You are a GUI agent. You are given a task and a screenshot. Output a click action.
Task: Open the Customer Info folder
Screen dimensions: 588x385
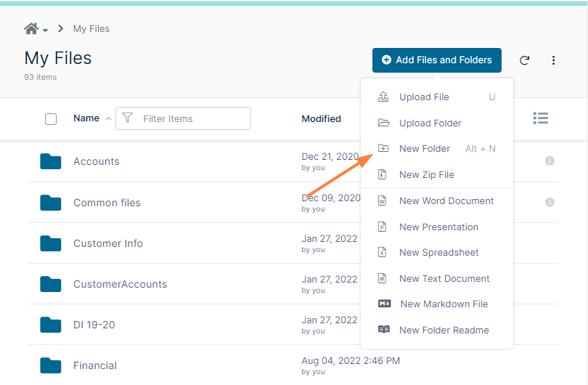point(108,243)
